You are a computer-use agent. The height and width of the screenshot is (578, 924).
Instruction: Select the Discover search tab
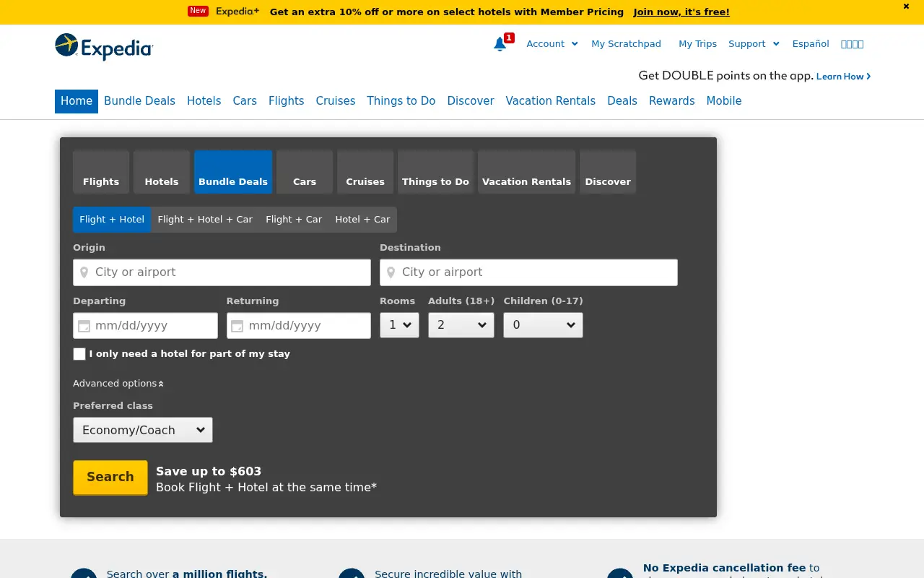(608, 172)
